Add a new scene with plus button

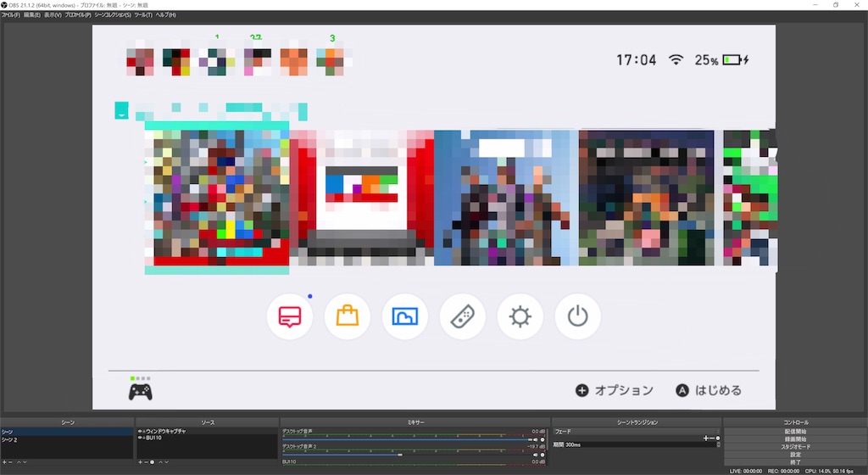[4, 462]
